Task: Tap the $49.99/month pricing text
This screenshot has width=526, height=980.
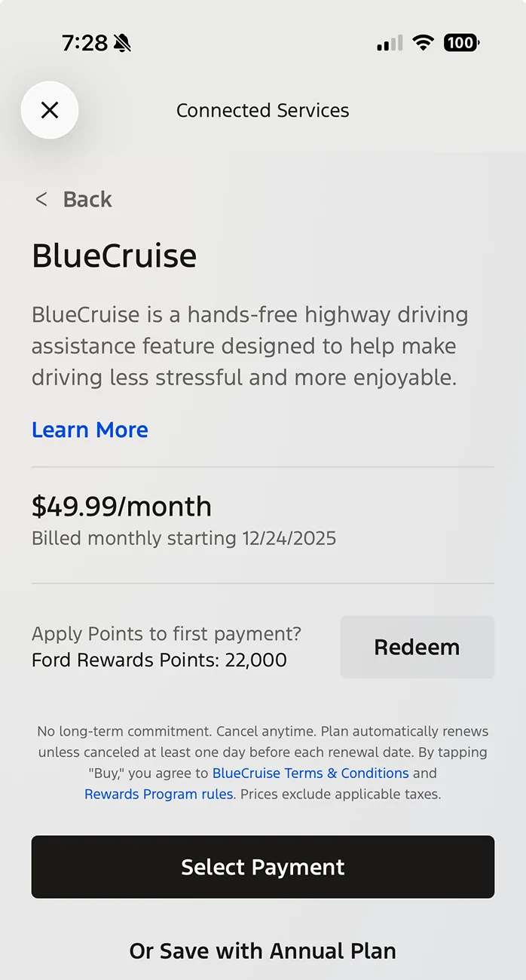Action: [121, 507]
